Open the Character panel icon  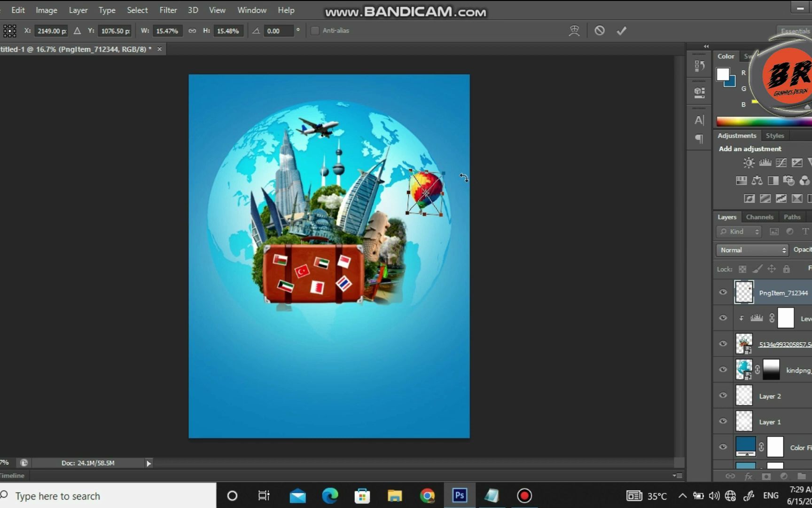click(699, 120)
